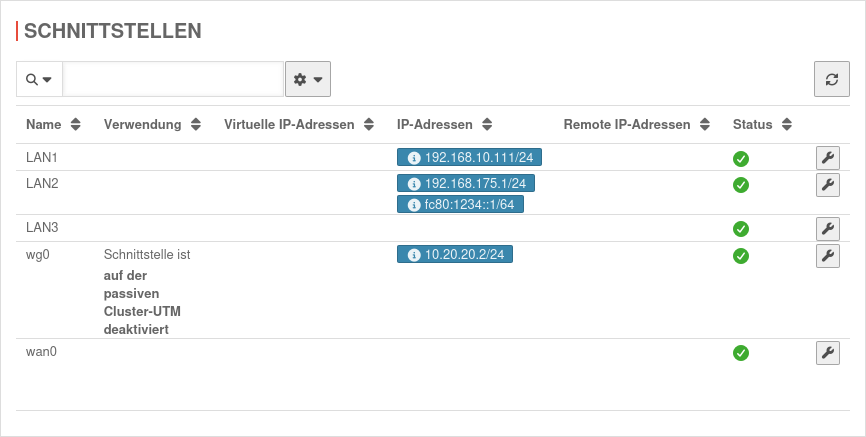Open the wrench settings for LAN3
866x437 pixels.
click(828, 228)
